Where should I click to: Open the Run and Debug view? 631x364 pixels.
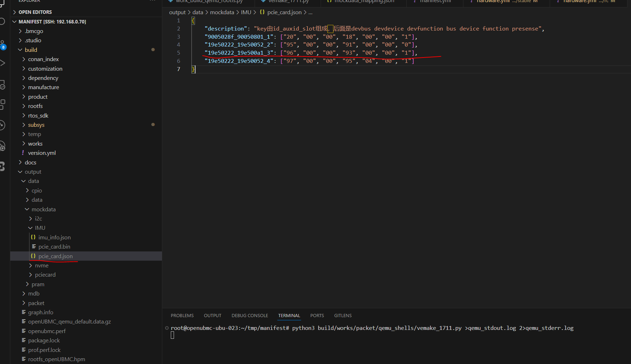[2, 63]
